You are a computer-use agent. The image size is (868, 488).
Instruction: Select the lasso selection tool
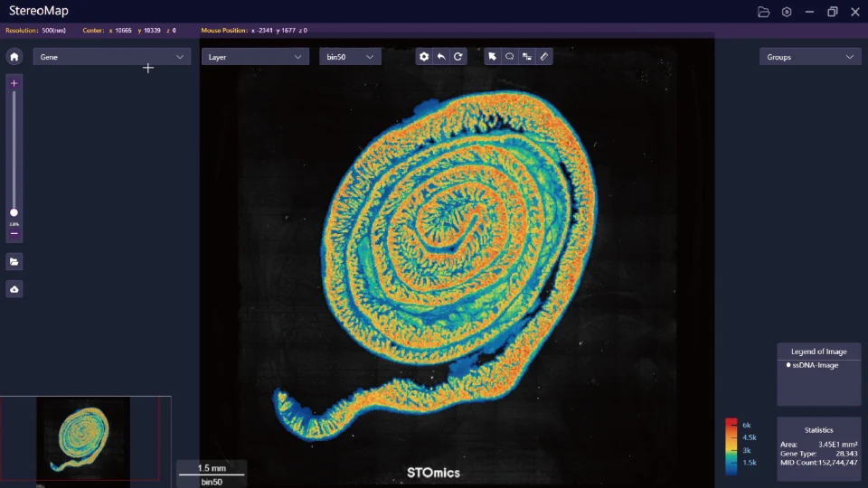pos(510,57)
